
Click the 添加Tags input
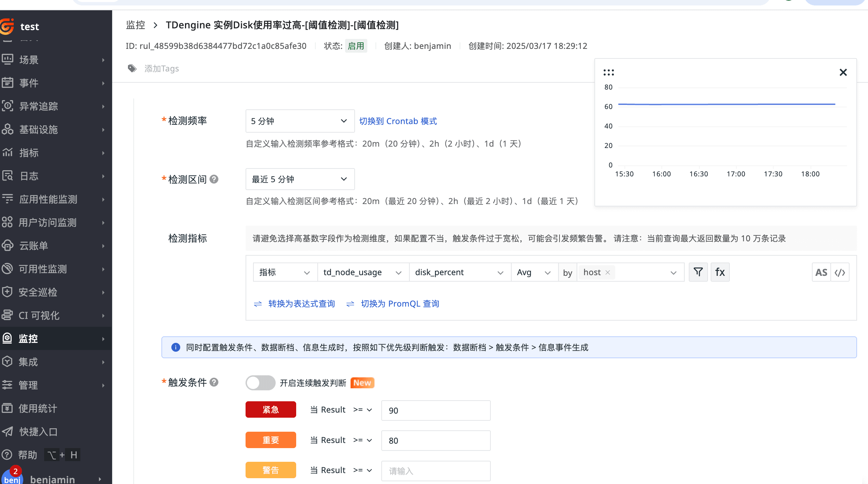[x=161, y=68]
